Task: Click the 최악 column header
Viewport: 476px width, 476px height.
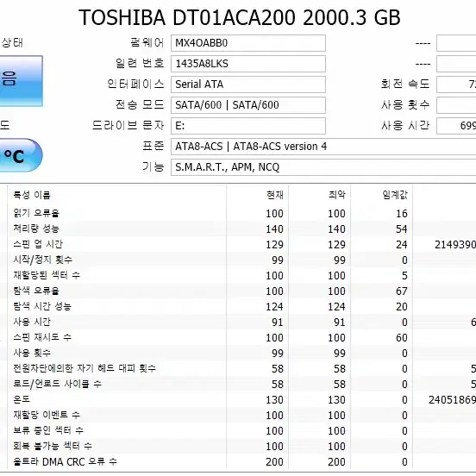Action: pyautogui.click(x=337, y=195)
